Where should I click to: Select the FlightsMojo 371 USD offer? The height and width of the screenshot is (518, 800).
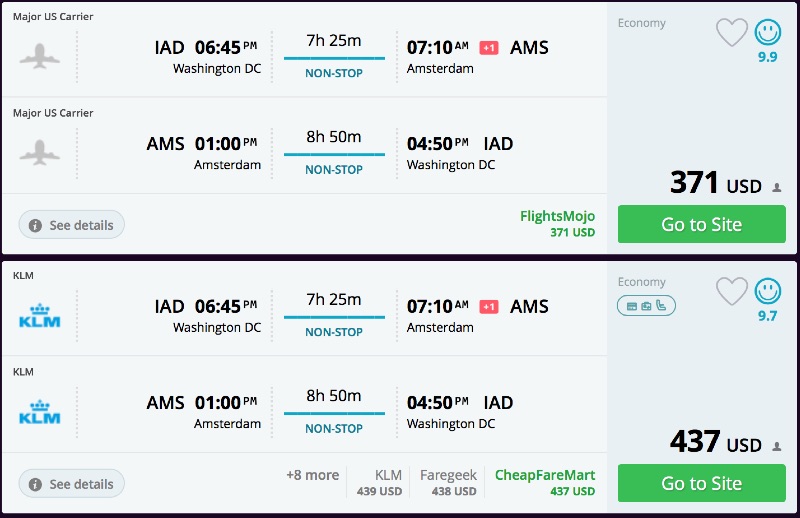[557, 224]
